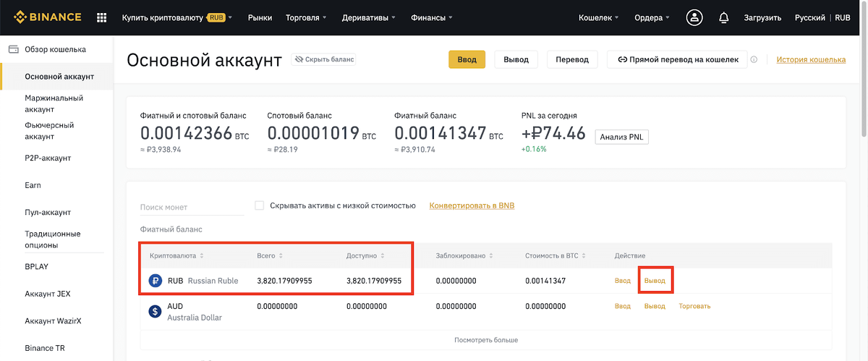Open Binance TR in sidebar
868x361 pixels.
[45, 348]
